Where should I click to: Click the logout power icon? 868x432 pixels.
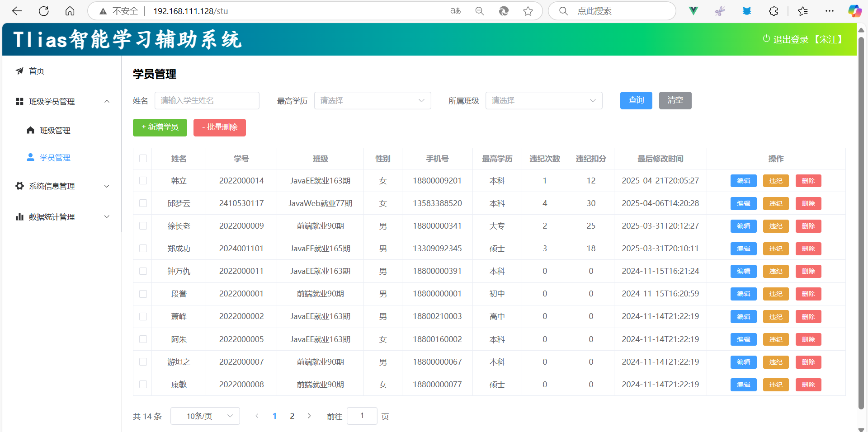(766, 39)
